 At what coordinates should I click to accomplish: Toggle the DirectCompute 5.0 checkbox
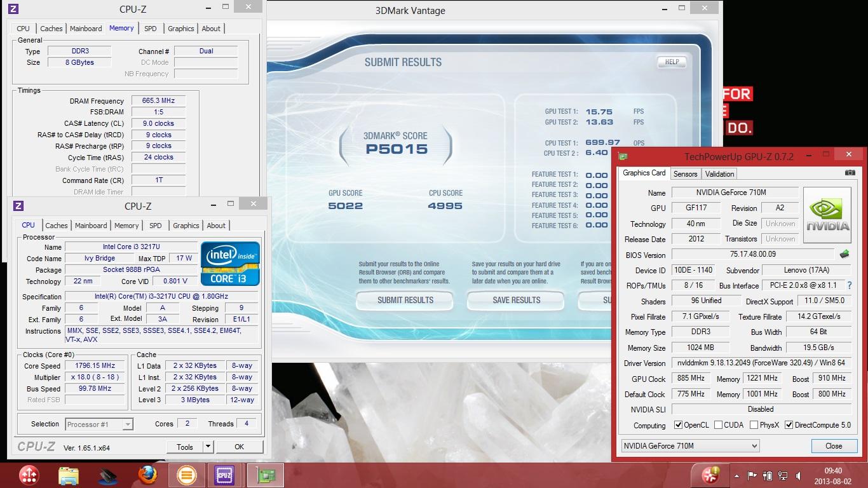click(789, 425)
